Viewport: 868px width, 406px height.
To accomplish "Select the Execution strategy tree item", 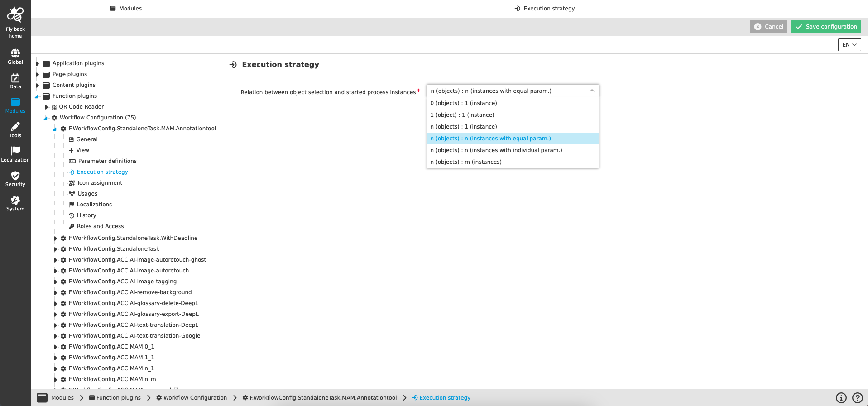I will [x=102, y=172].
